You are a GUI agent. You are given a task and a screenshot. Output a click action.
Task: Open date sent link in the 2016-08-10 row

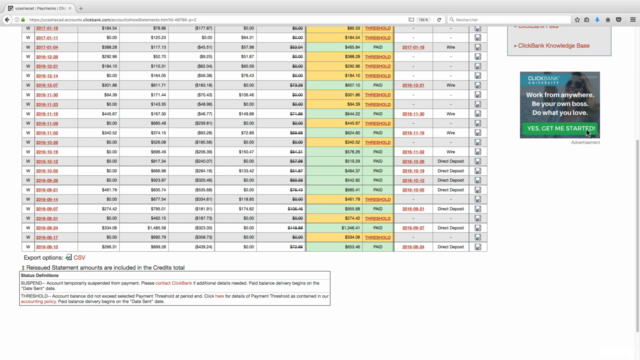click(x=413, y=247)
